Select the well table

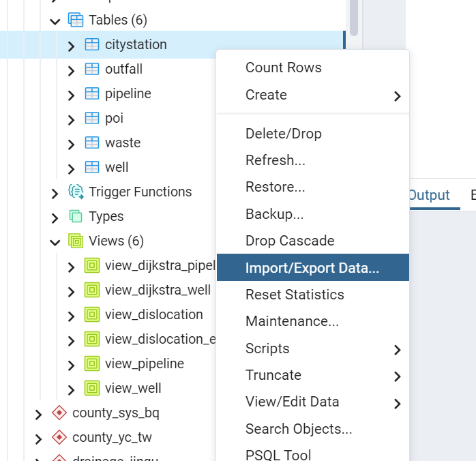(x=117, y=168)
